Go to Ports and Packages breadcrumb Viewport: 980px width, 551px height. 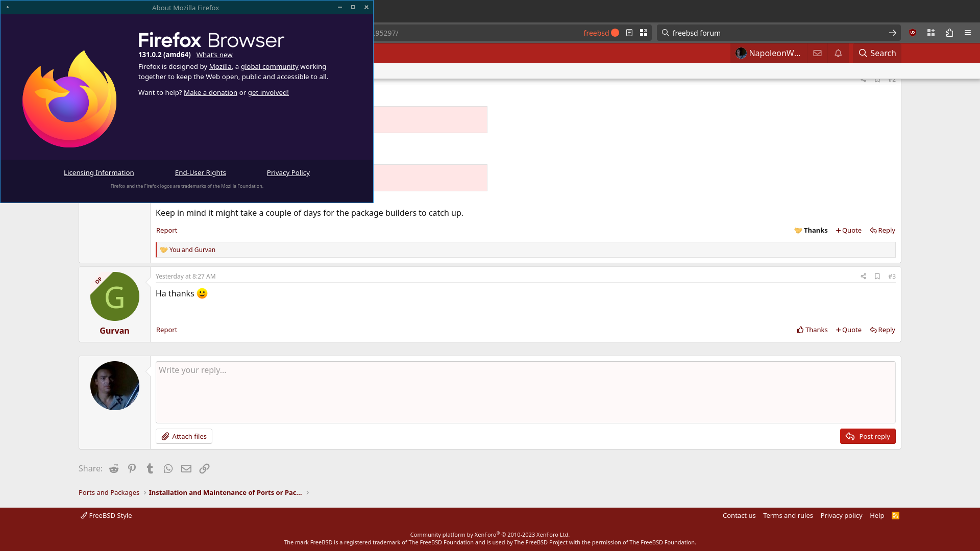point(109,492)
